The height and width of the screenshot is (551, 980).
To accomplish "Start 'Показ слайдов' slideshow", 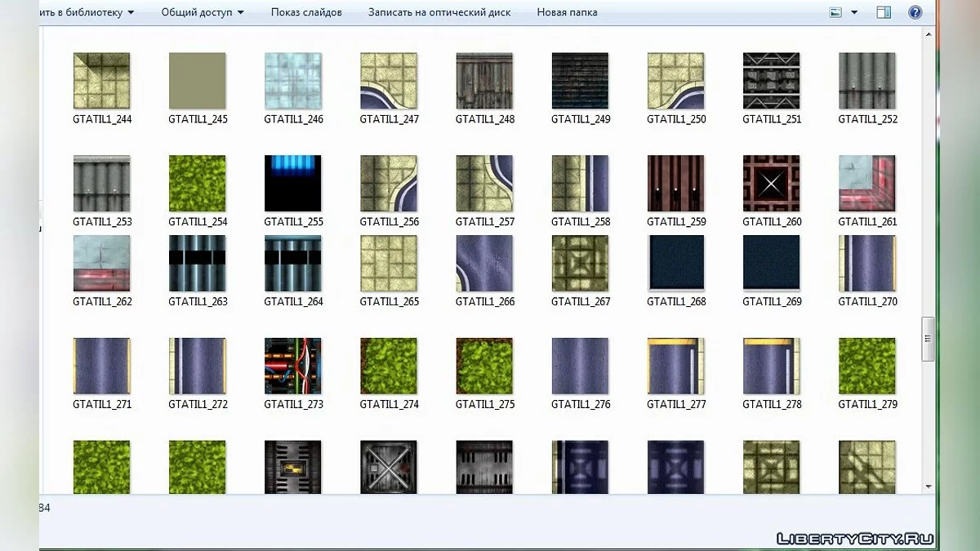I will pos(306,12).
